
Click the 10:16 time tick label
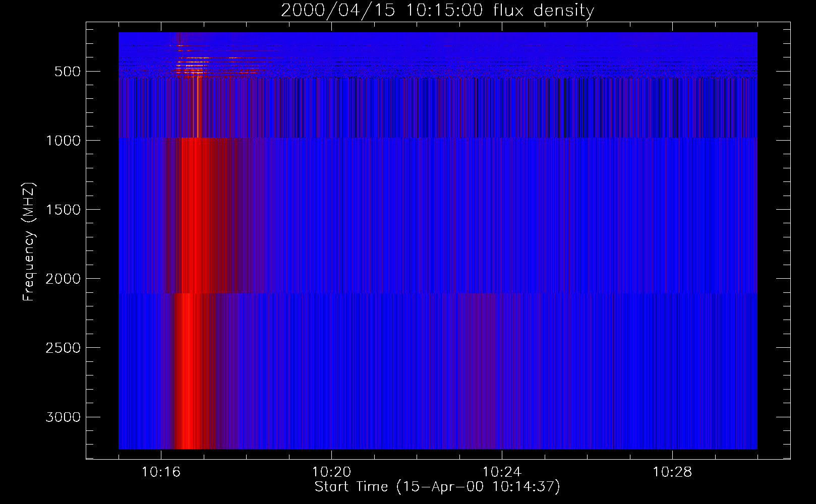161,472
